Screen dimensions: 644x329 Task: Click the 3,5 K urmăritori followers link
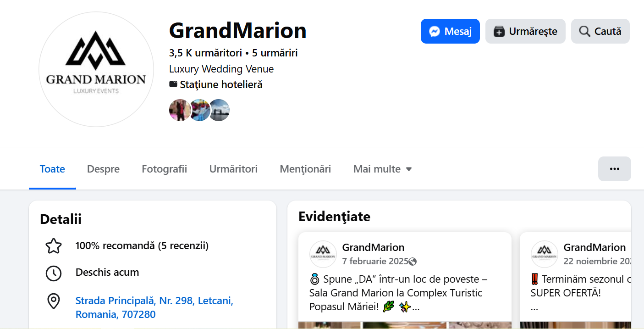(x=205, y=53)
